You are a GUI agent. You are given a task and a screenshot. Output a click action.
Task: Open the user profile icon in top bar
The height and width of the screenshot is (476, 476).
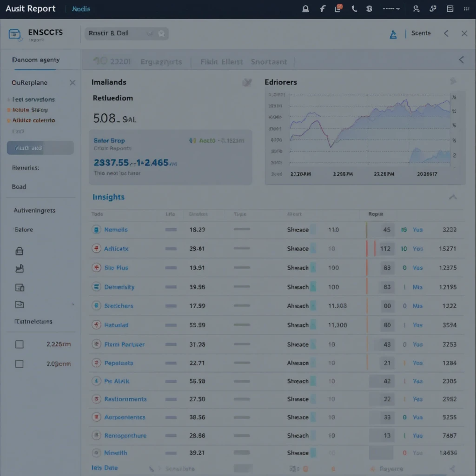click(x=416, y=9)
